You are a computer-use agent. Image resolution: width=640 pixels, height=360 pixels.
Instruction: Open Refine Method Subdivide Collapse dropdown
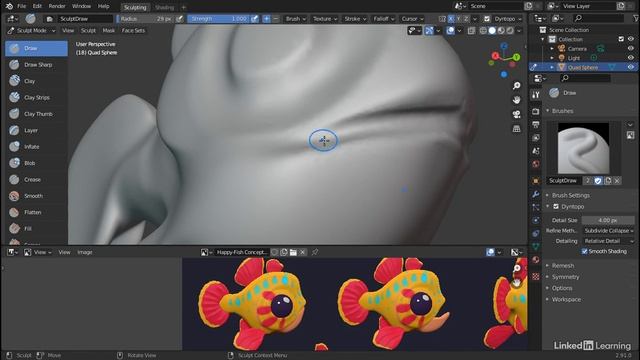pos(608,231)
